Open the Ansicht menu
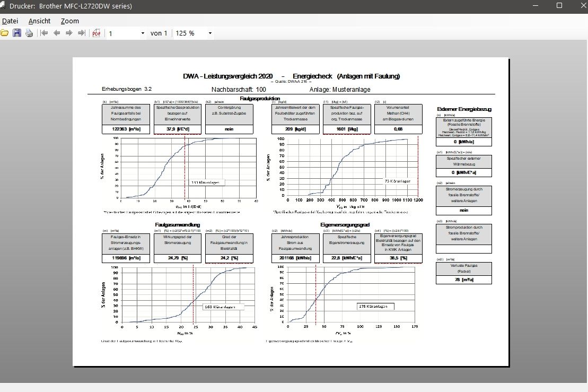This screenshot has height=392, width=588. tap(40, 21)
